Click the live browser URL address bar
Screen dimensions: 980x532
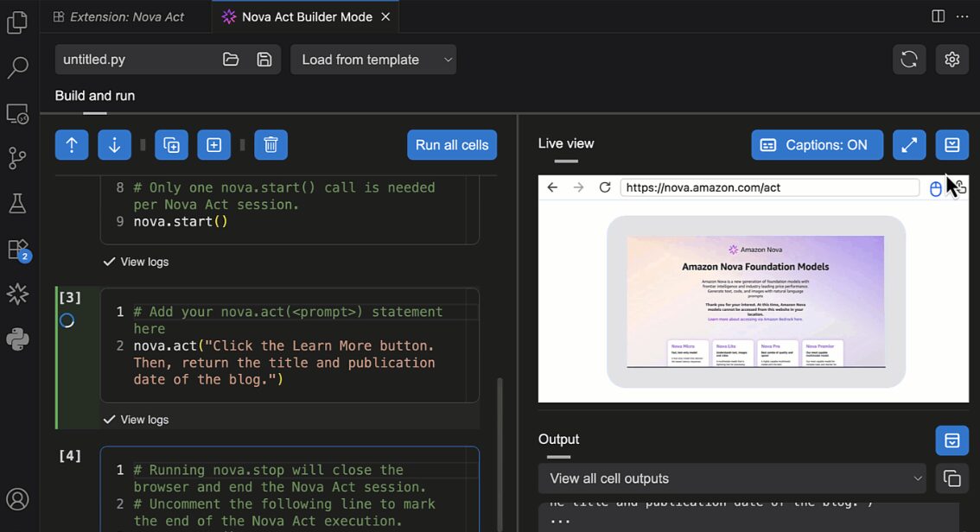(769, 187)
